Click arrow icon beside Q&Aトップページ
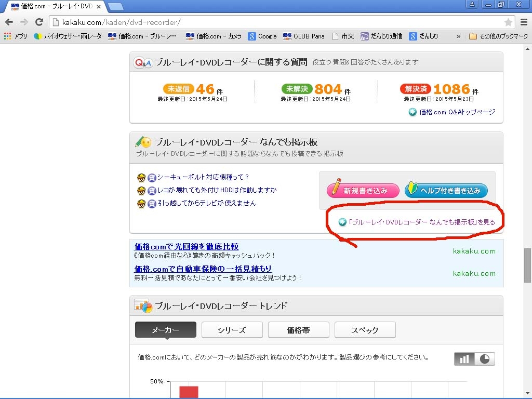Screen dimensions: 532x399 (x=413, y=112)
